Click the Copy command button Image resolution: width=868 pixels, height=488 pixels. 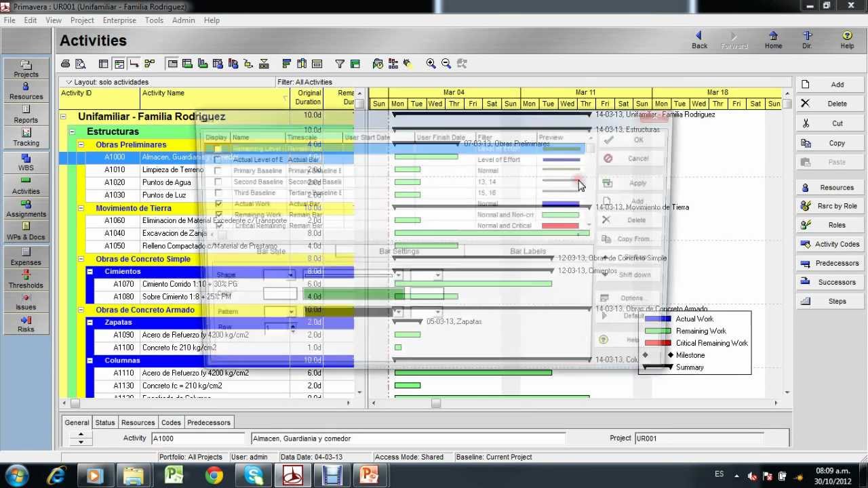pos(830,143)
